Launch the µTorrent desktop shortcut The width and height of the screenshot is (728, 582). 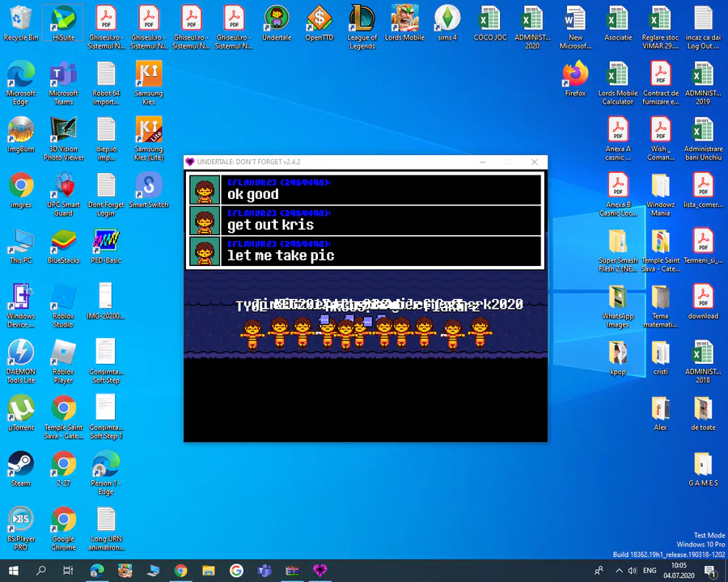pyautogui.click(x=21, y=413)
